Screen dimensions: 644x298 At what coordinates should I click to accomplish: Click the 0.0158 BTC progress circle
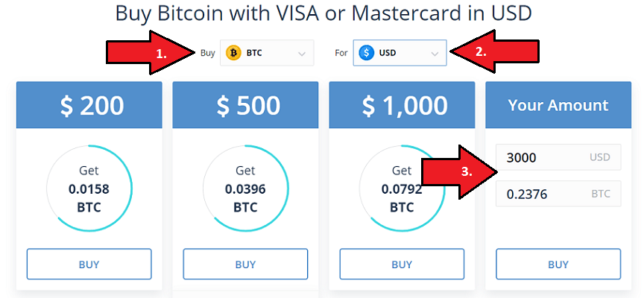pos(89,188)
